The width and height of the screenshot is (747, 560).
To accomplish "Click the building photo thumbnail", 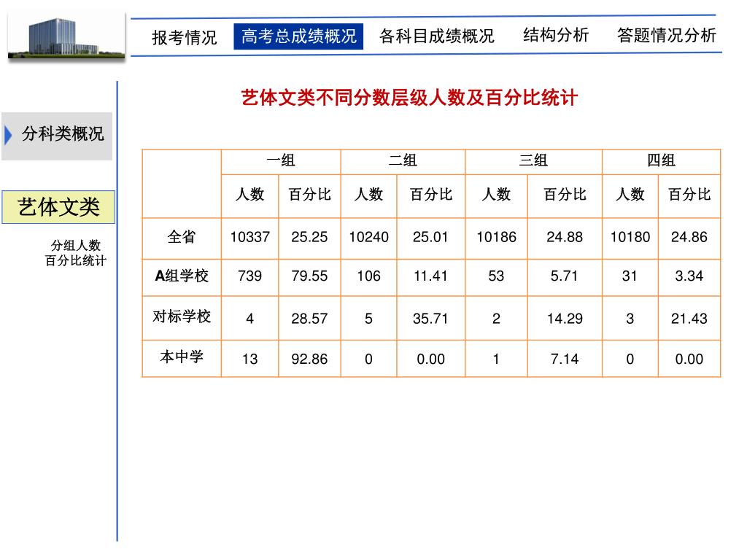I will coord(66,36).
